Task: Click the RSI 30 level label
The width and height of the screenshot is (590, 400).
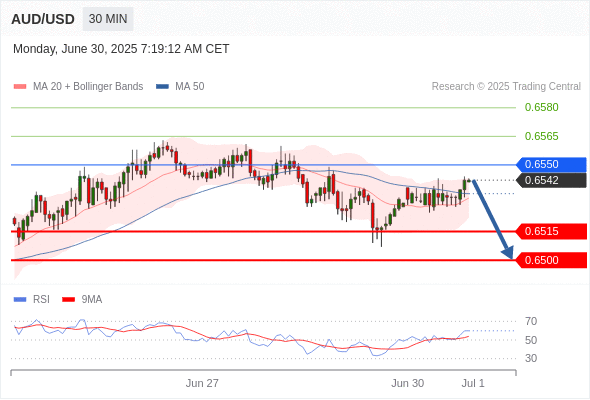Action: click(x=531, y=358)
